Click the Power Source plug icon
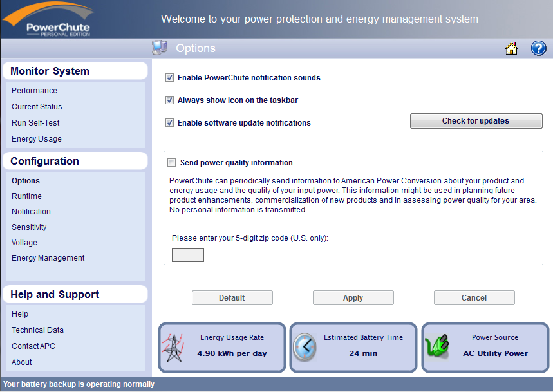This screenshot has height=392, width=553. [437, 347]
